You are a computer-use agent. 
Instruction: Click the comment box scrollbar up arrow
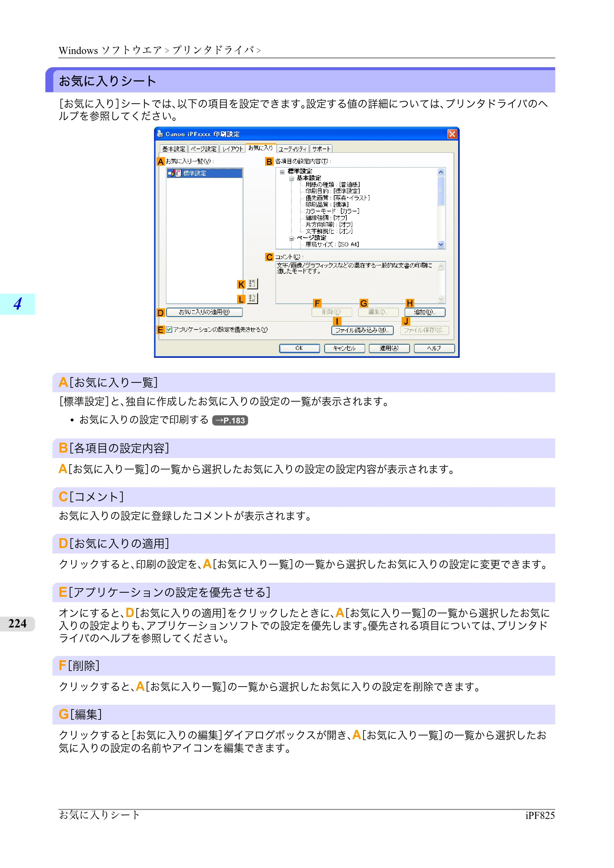441,266
